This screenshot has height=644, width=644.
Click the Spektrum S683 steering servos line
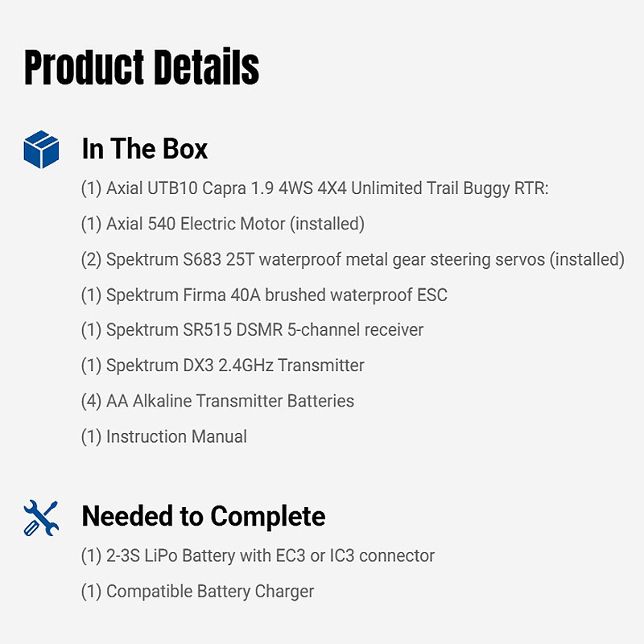[x=353, y=259]
